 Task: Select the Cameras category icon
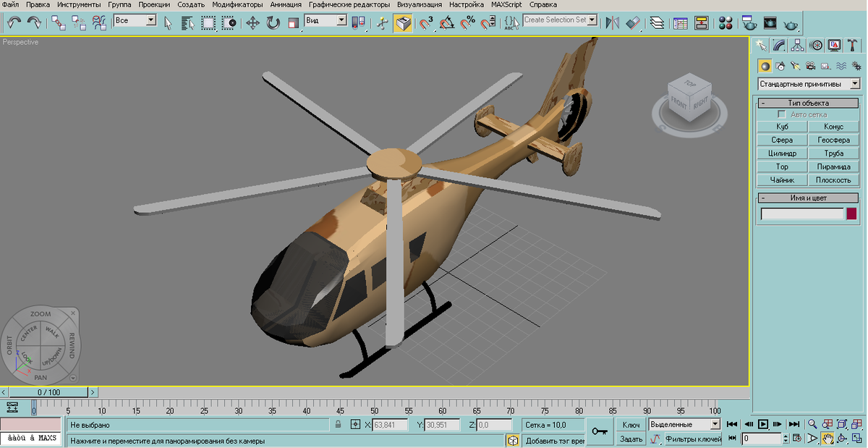click(x=811, y=66)
